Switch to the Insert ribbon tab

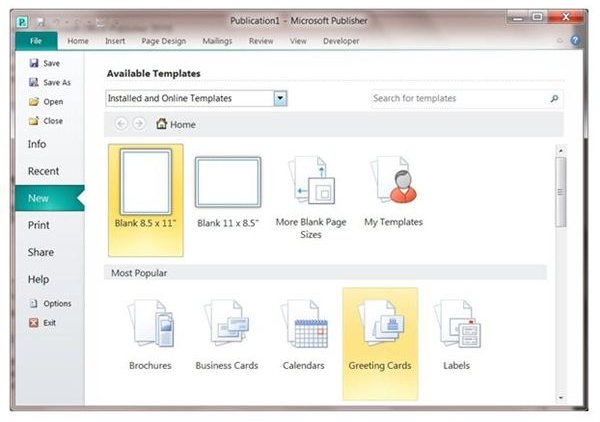pyautogui.click(x=115, y=41)
